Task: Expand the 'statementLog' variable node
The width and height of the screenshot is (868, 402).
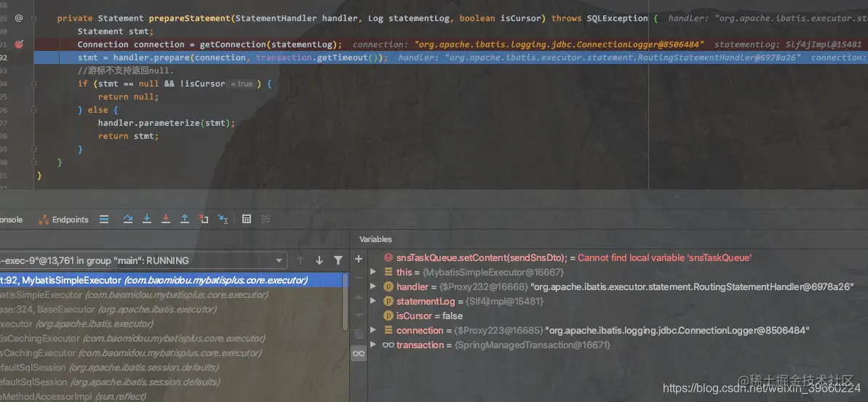Action: (373, 302)
